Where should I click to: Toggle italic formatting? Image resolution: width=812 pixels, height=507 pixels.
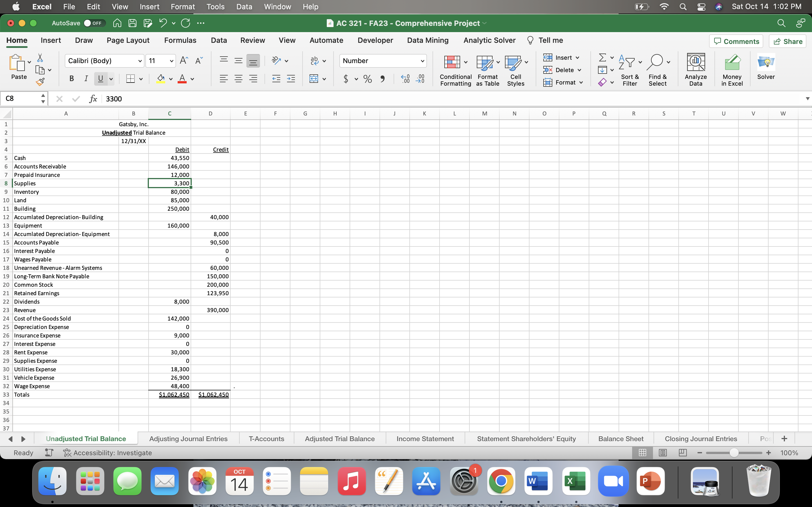click(x=86, y=79)
